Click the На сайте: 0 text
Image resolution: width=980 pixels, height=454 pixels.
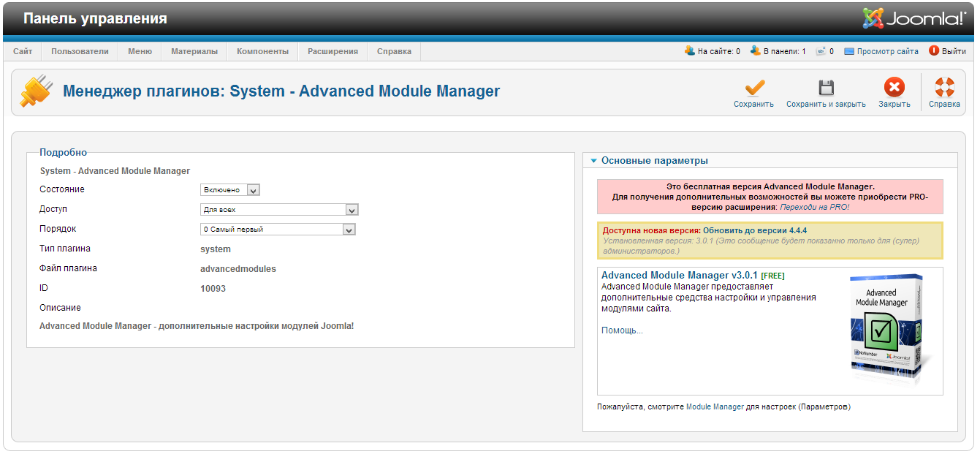click(719, 52)
